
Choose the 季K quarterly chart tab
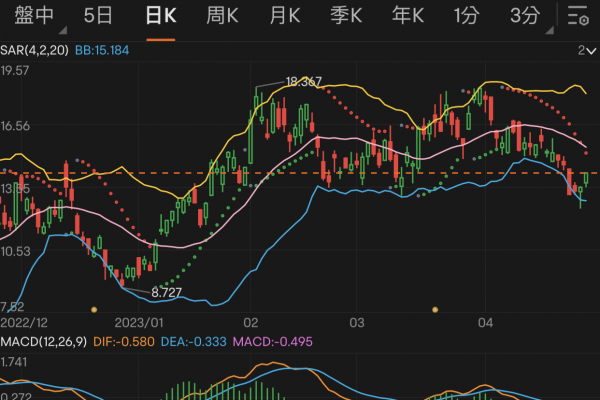tap(346, 15)
